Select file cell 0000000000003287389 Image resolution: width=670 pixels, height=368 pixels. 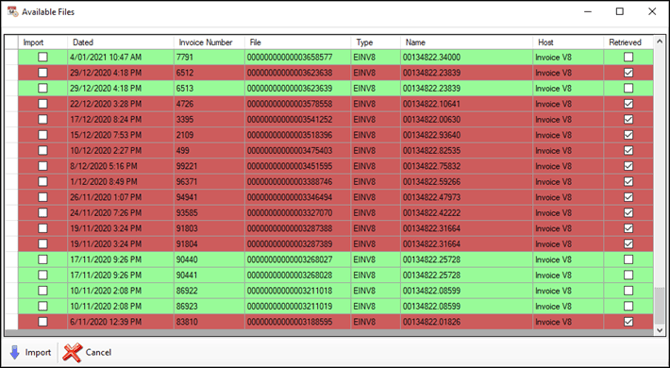297,244
